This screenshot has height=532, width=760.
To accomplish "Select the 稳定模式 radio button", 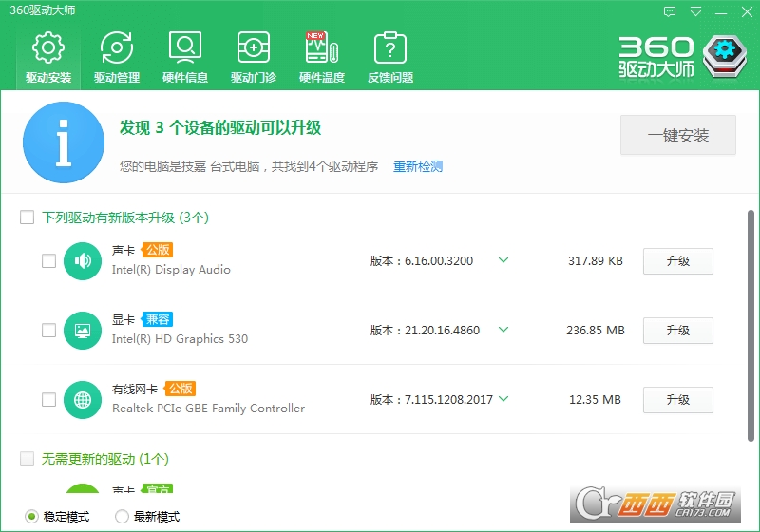I will (x=32, y=517).
